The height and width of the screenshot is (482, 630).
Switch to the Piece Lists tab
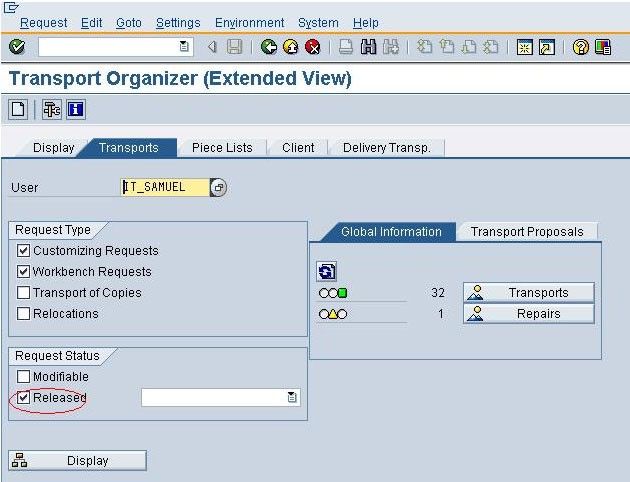tap(222, 148)
